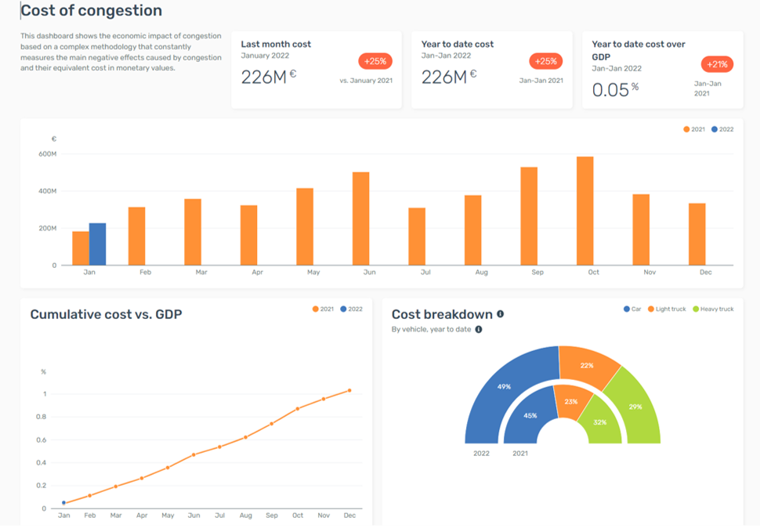Show 2022 series in Cumulative cost legend
Screen dimensions: 760x532
[351, 309]
